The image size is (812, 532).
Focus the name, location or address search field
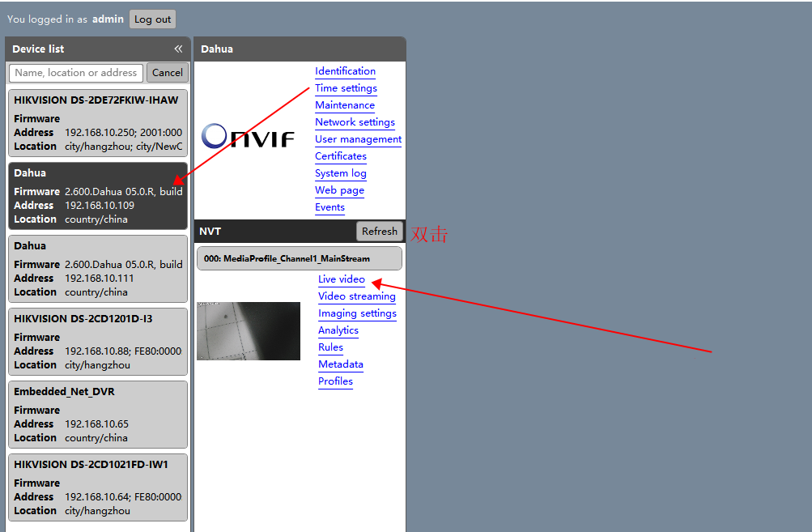tap(75, 73)
